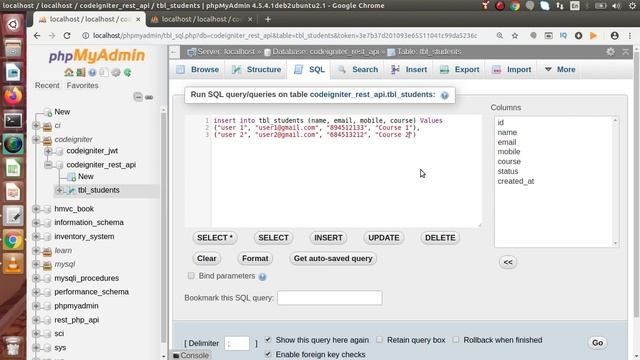This screenshot has width=640, height=360.
Task: Open Chrome profile avatar icon
Action: coord(614,36)
